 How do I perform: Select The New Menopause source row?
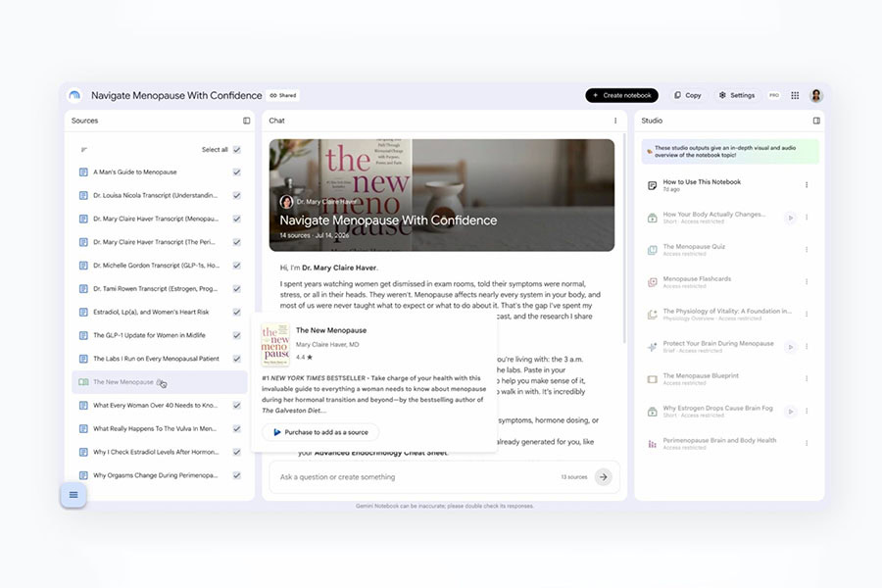(160, 382)
